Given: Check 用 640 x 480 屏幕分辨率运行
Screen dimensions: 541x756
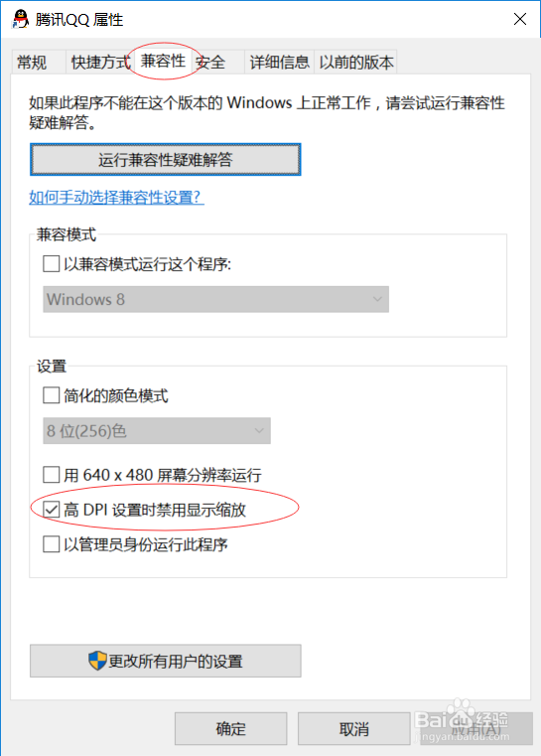Looking at the screenshot, I should click(x=51, y=475).
